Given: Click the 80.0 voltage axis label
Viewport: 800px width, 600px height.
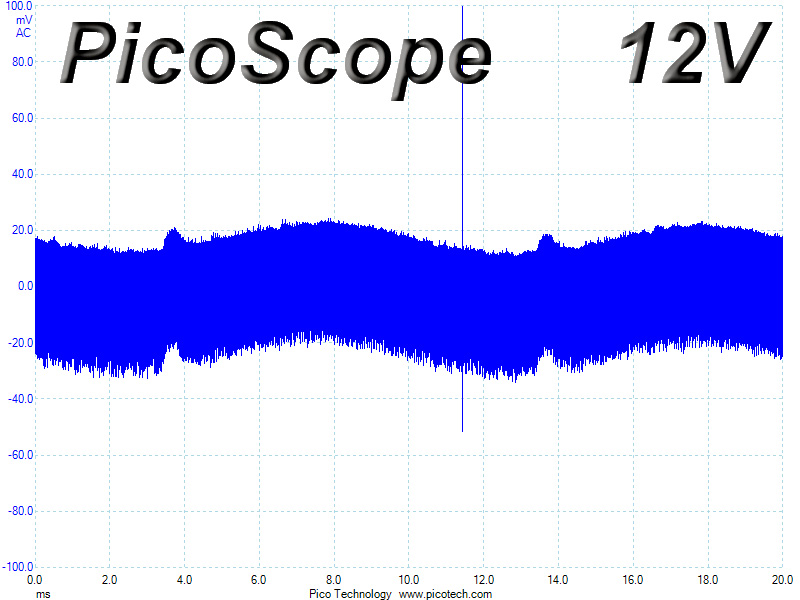Looking at the screenshot, I should 22,62.
